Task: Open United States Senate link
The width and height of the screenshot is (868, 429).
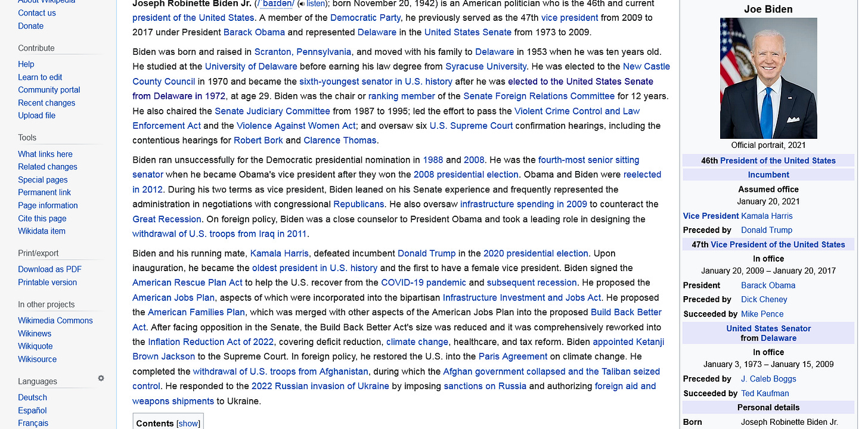Action: point(468,32)
